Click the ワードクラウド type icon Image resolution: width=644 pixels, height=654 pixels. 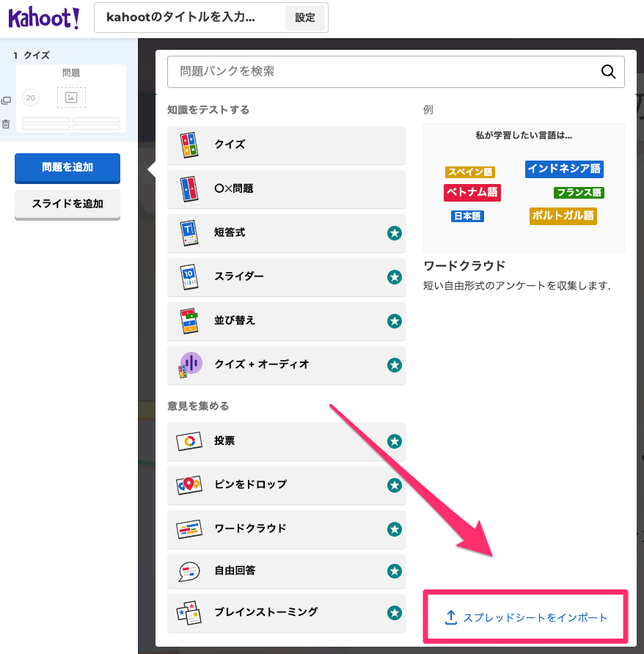point(189,529)
